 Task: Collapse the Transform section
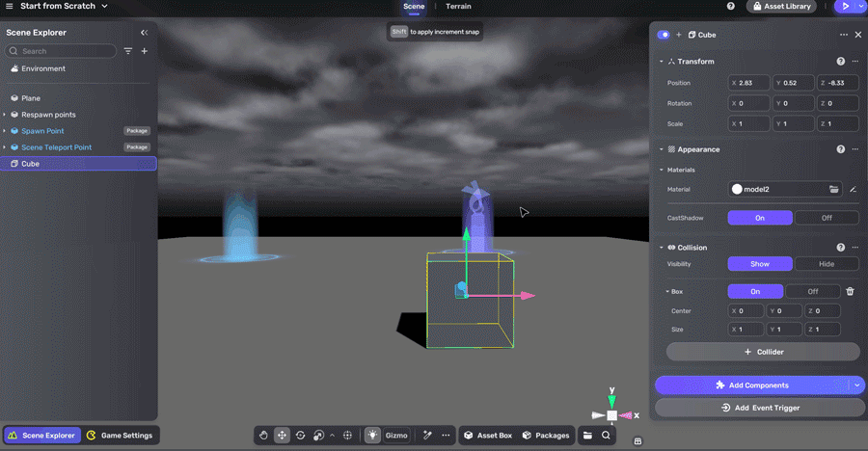point(662,62)
